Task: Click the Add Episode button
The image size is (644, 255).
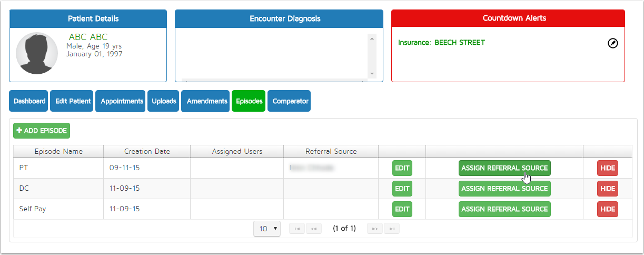Action: coord(42,131)
